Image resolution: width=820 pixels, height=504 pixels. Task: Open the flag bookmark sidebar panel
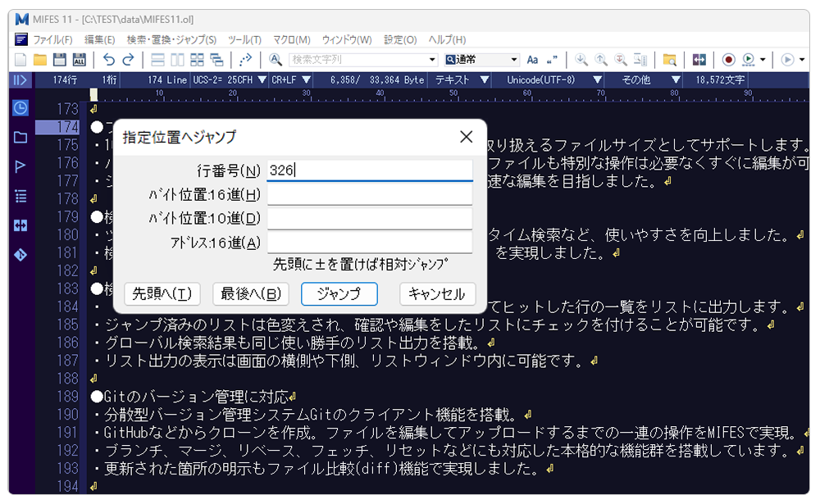[x=20, y=166]
